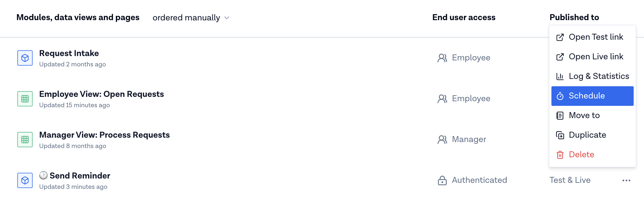Click the Manager access users icon
644x197 pixels.
(442, 140)
